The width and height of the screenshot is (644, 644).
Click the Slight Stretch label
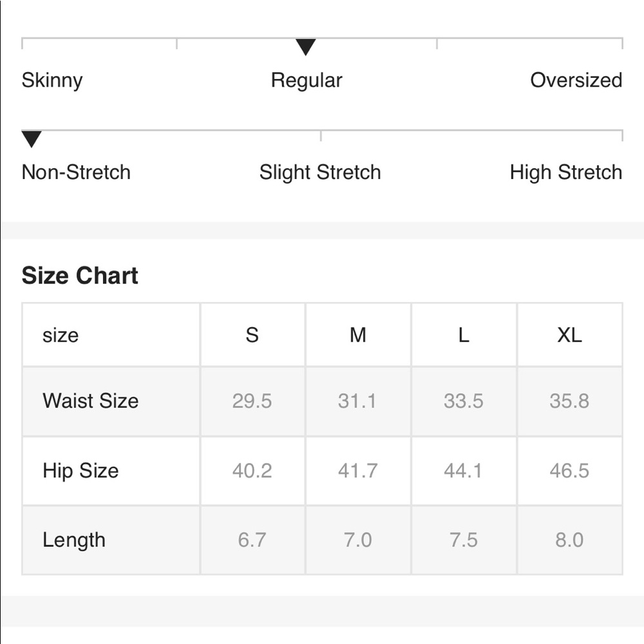point(320,173)
